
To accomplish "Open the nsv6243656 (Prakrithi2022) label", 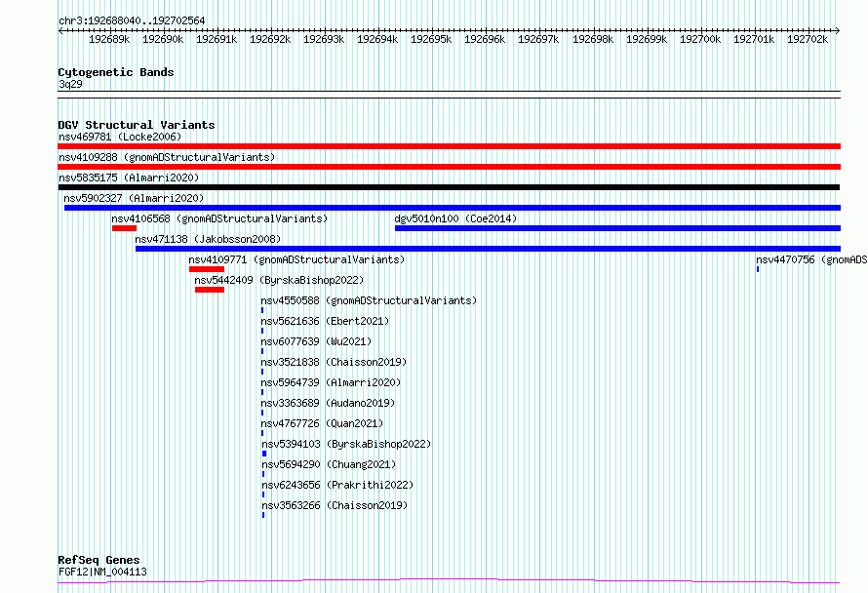I will tap(337, 485).
